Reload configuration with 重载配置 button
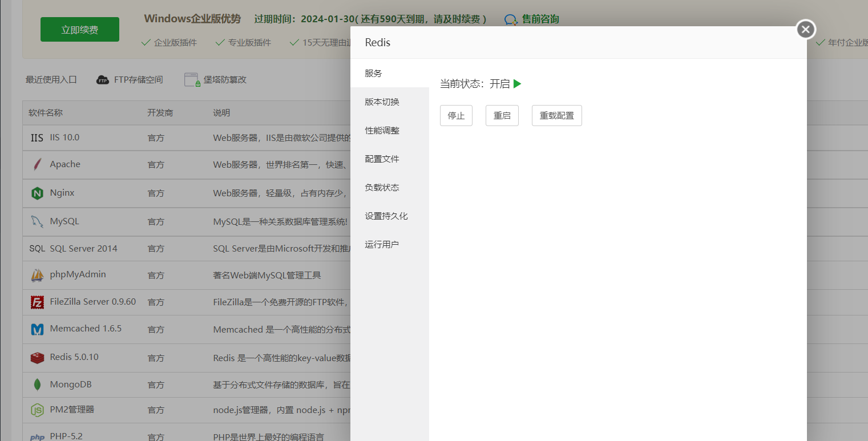Image resolution: width=868 pixels, height=441 pixels. pyautogui.click(x=557, y=116)
